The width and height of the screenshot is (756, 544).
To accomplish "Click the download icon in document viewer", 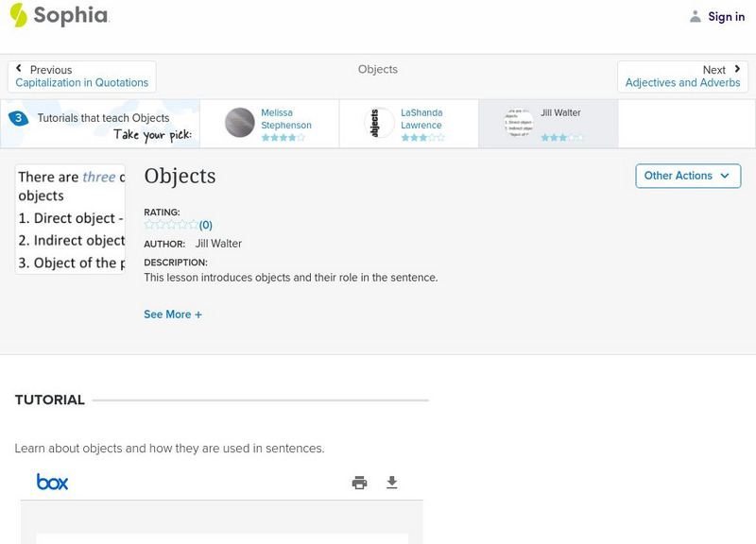I will pyautogui.click(x=392, y=483).
